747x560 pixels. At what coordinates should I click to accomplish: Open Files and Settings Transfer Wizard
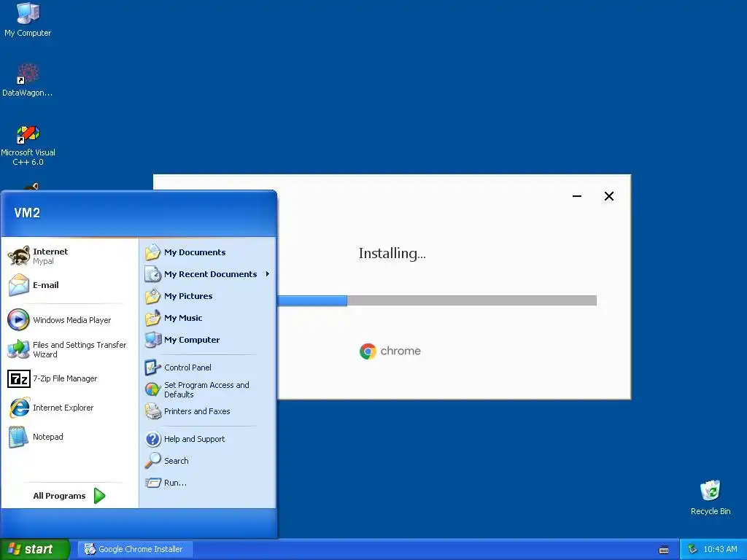coord(69,349)
